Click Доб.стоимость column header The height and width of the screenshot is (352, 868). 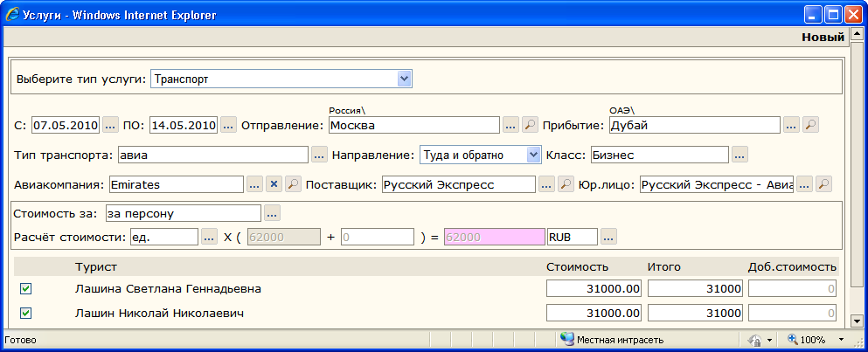pos(792,266)
